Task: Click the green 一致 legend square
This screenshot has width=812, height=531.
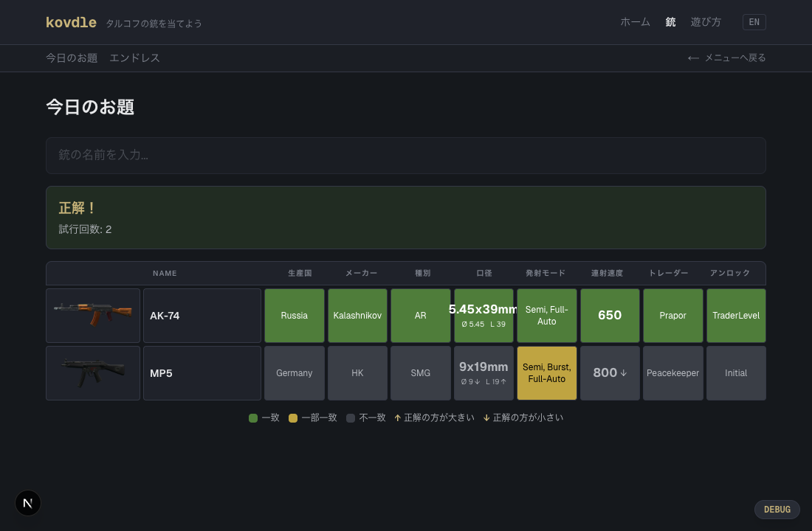Action: pyautogui.click(x=253, y=418)
